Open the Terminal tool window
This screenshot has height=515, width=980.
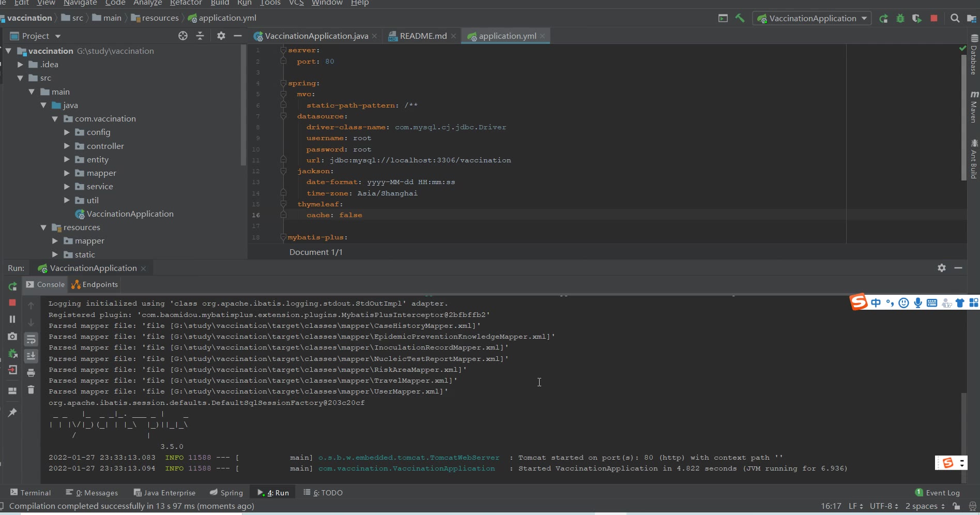(30, 493)
